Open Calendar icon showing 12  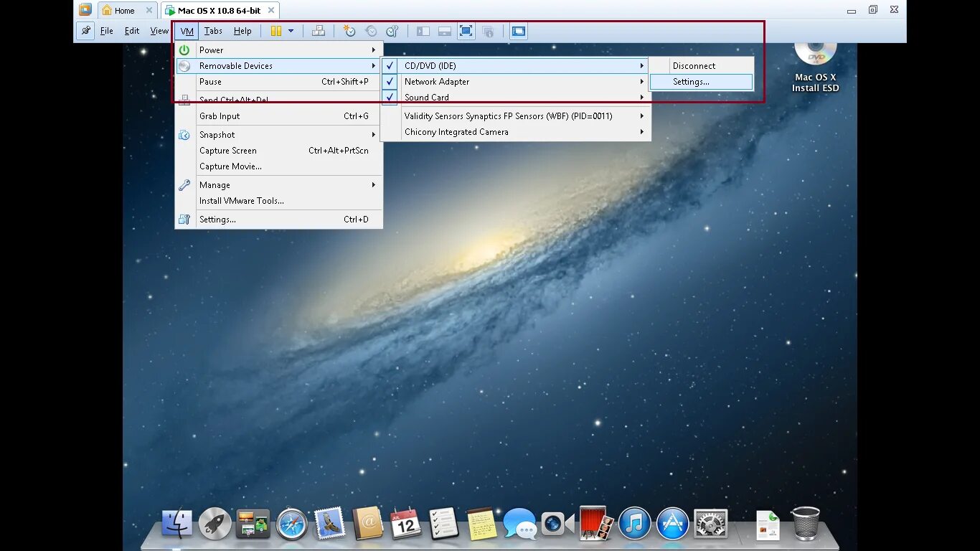405,524
